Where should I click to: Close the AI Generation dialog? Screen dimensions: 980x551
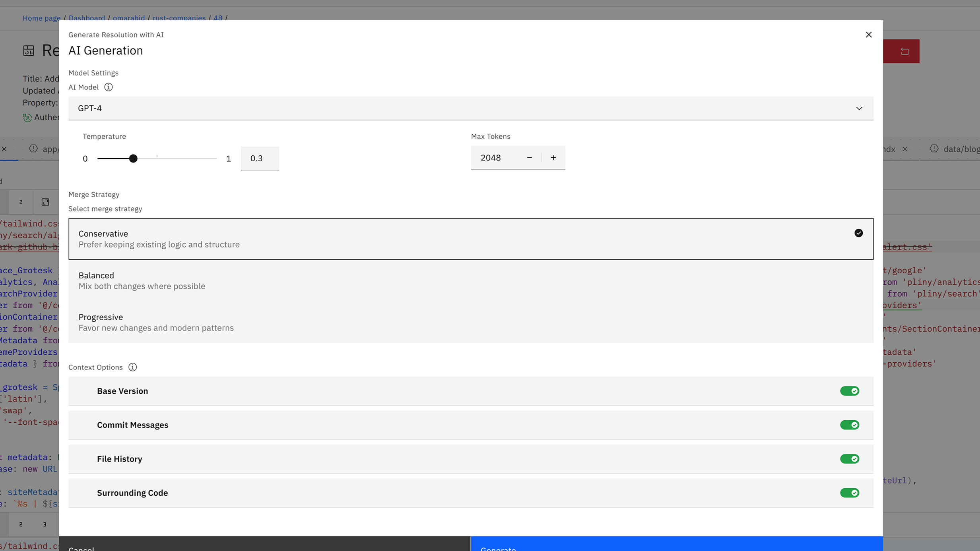click(869, 35)
